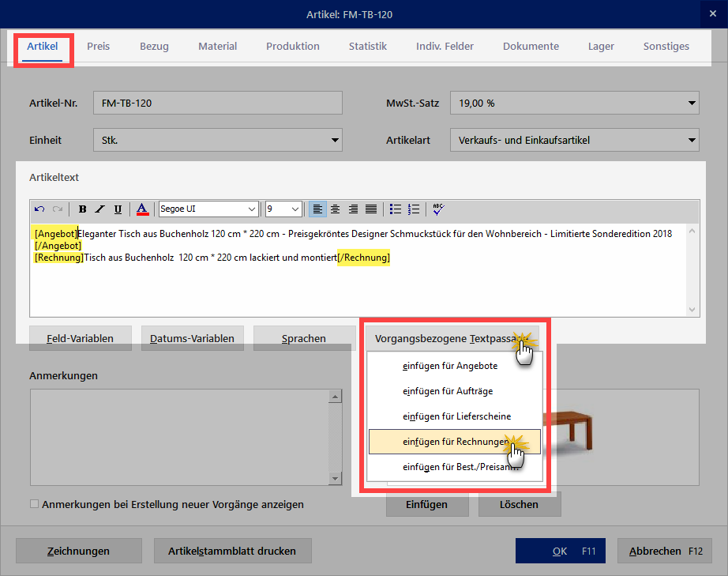728x576 pixels.
Task: Open the Sonstiges tab
Action: 666,47
